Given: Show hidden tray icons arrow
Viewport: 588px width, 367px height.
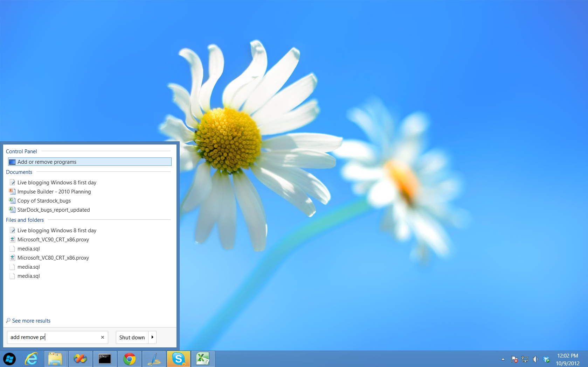Looking at the screenshot, I should coord(503,359).
